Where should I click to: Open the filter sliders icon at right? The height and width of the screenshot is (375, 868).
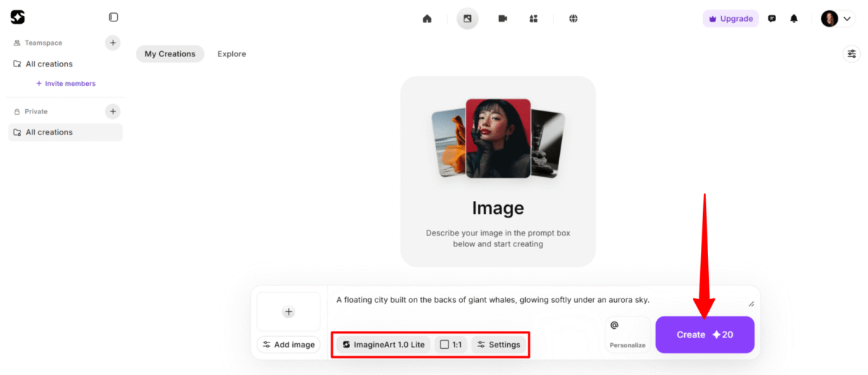851,54
